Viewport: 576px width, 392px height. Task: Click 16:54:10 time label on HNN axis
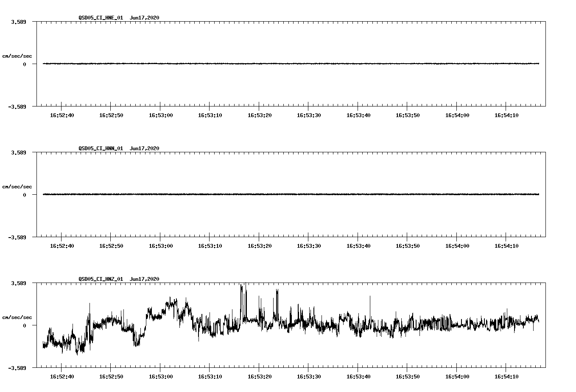tap(506, 246)
